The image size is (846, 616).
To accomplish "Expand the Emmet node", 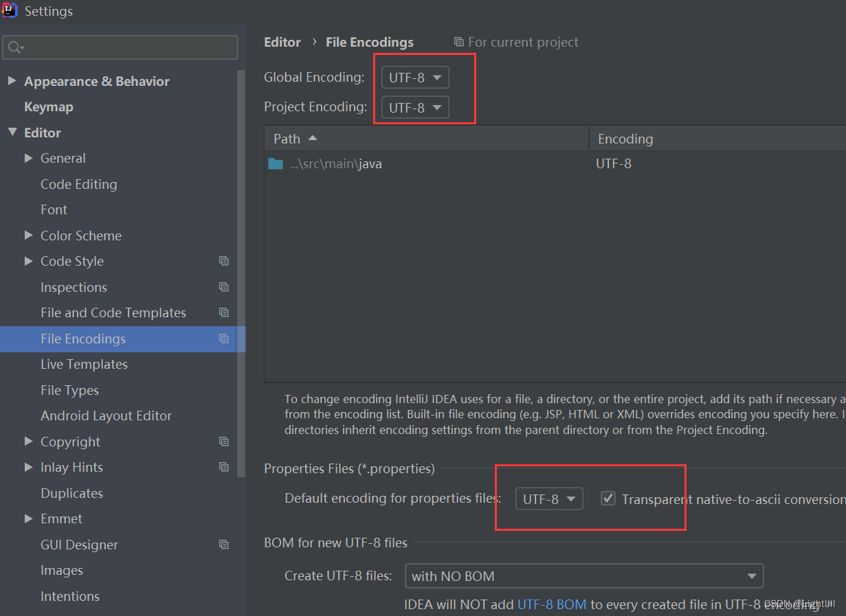I will click(28, 518).
